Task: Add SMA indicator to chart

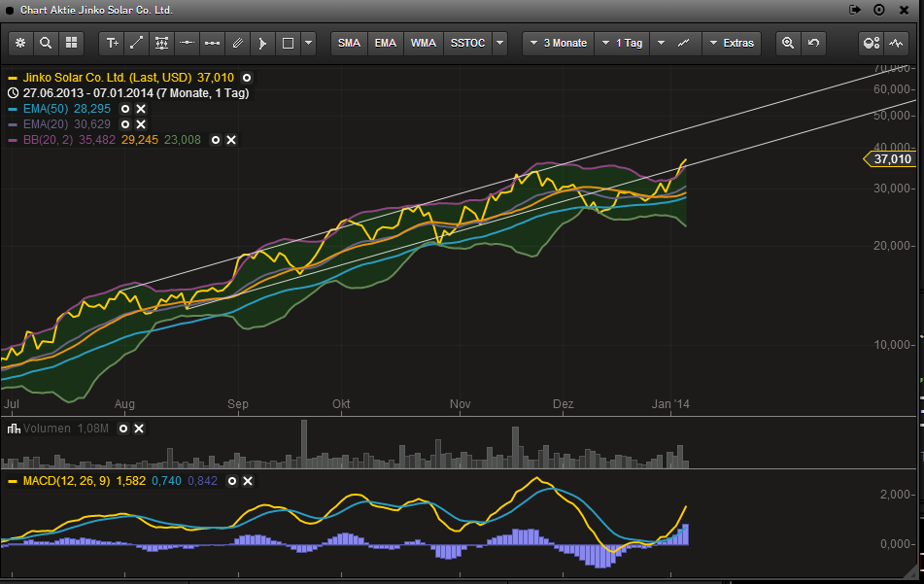Action: point(349,43)
